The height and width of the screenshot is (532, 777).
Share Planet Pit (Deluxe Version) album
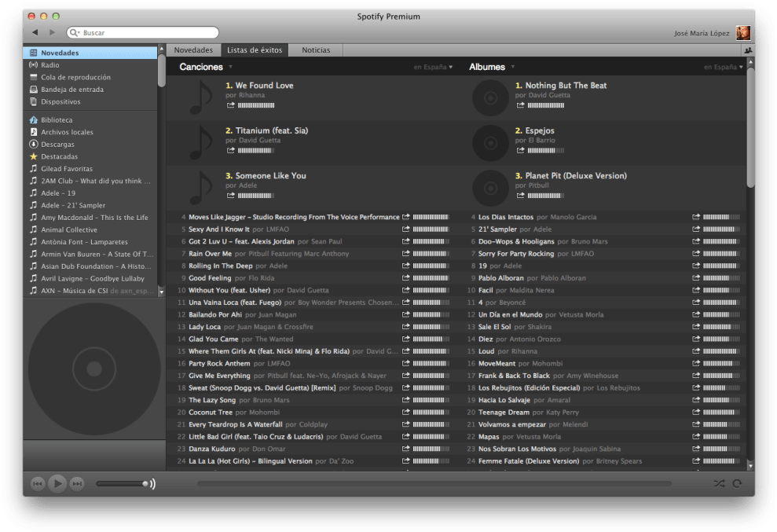(x=520, y=196)
